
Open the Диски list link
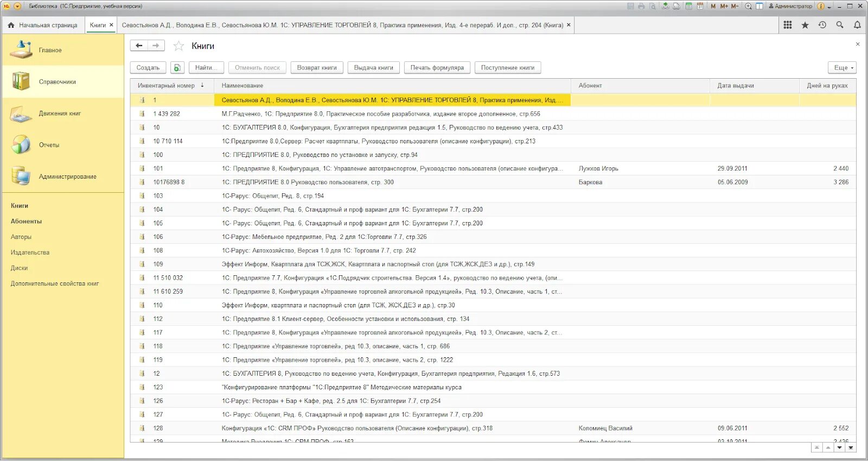(19, 268)
